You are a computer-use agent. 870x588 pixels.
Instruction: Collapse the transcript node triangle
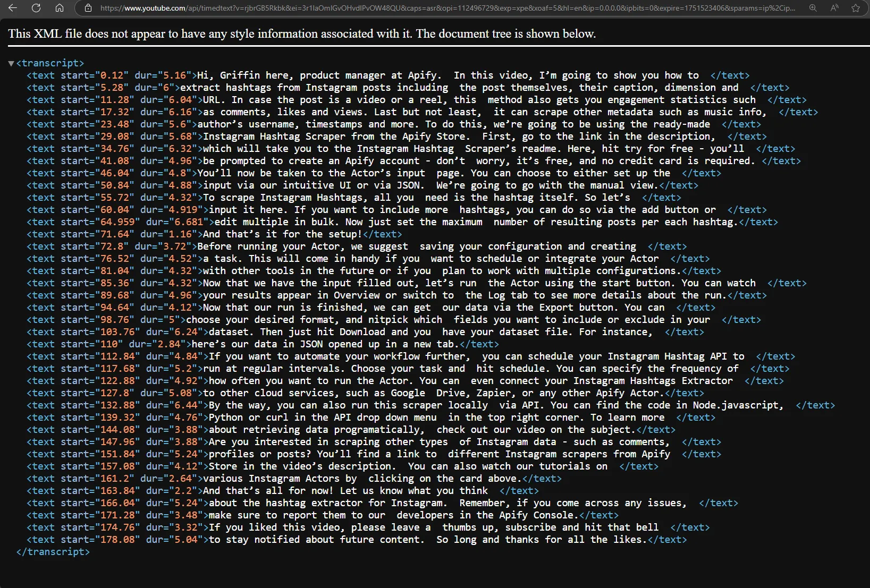point(11,63)
